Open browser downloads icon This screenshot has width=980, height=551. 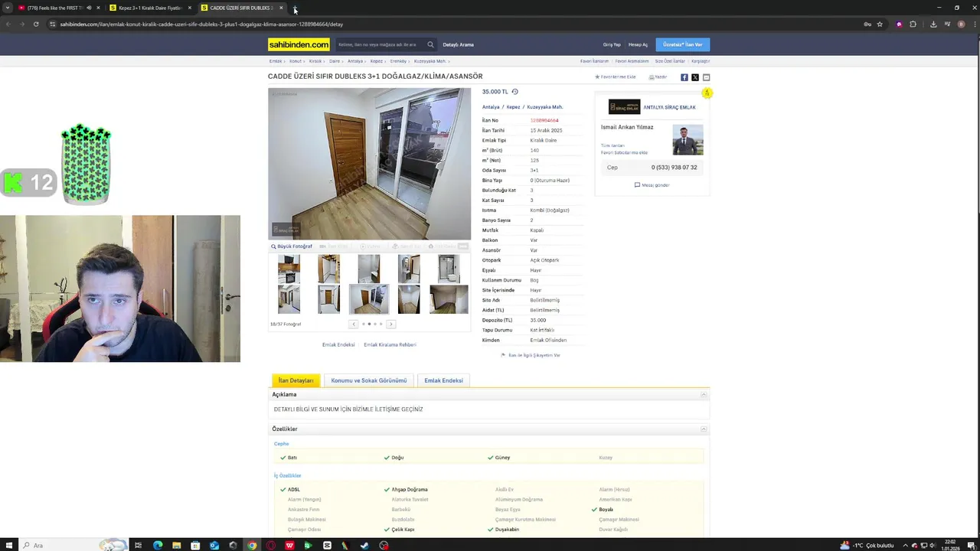tap(933, 24)
